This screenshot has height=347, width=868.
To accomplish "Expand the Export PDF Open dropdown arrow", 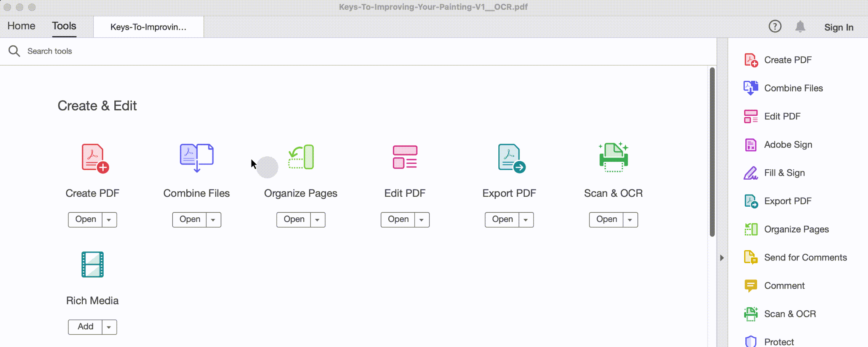I will click(x=526, y=220).
